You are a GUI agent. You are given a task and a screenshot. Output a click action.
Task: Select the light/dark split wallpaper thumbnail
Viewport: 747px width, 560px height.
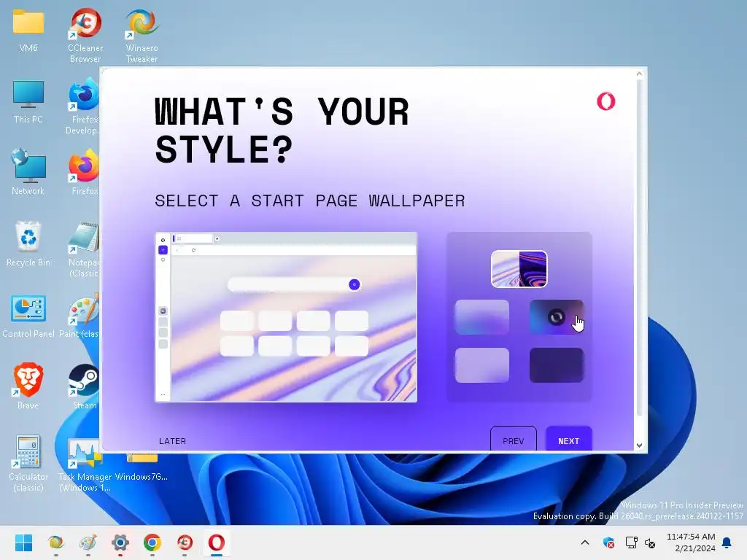519,269
